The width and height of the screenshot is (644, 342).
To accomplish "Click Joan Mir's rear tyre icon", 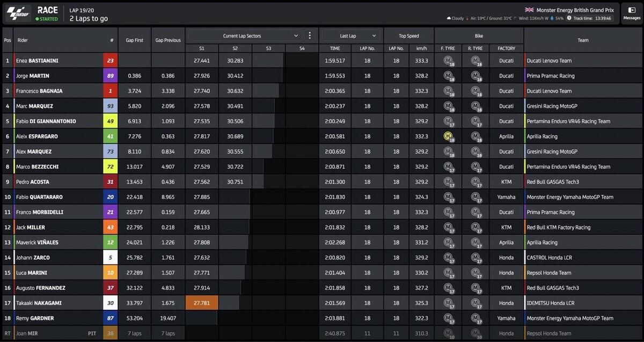I will pyautogui.click(x=475, y=333).
